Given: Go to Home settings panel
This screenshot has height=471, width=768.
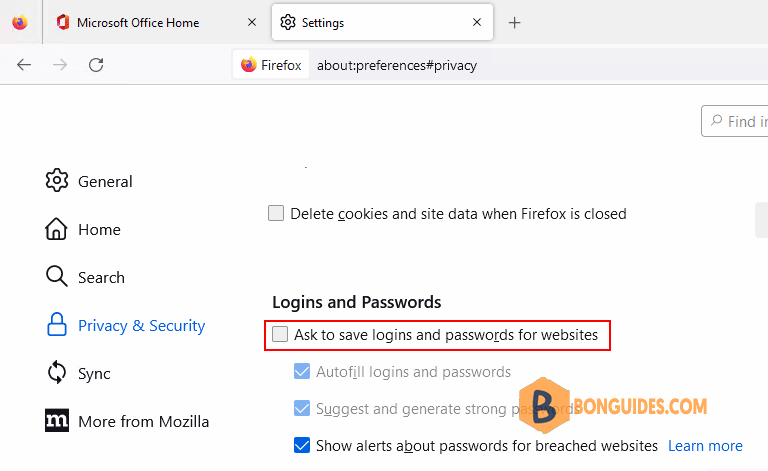Looking at the screenshot, I should coord(83,229).
